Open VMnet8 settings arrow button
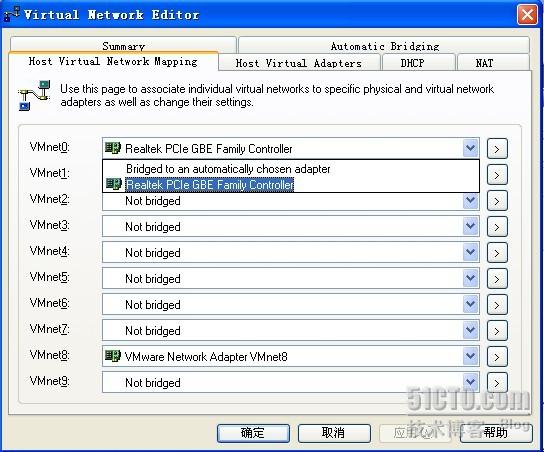Screen dimensions: 544x452 497,357
